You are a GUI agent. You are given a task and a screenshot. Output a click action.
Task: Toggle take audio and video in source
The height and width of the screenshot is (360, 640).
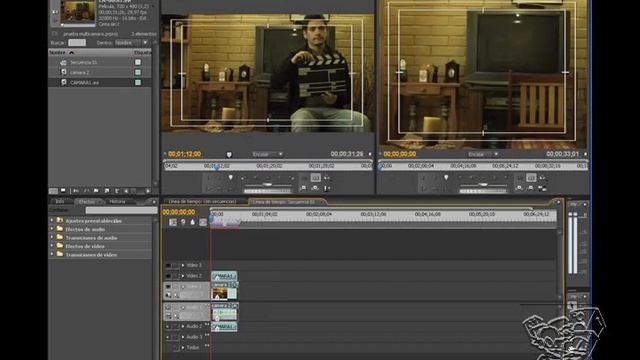(x=326, y=188)
